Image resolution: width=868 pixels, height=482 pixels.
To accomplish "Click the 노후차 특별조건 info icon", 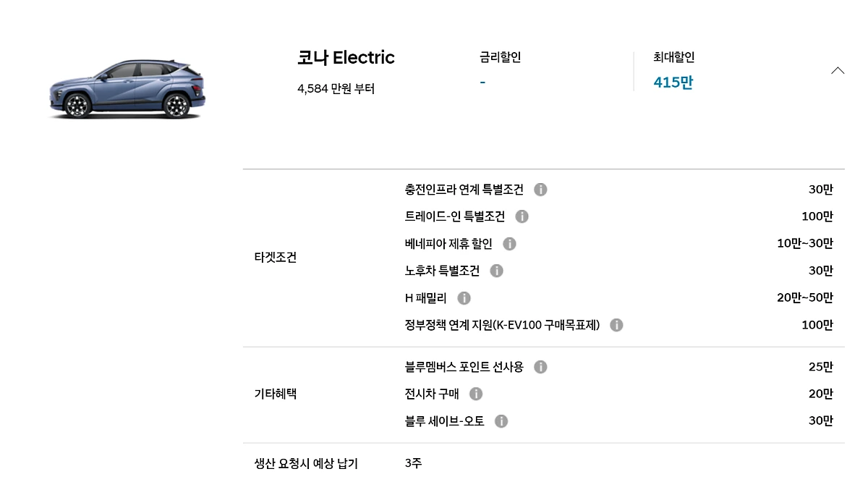I will coord(496,271).
